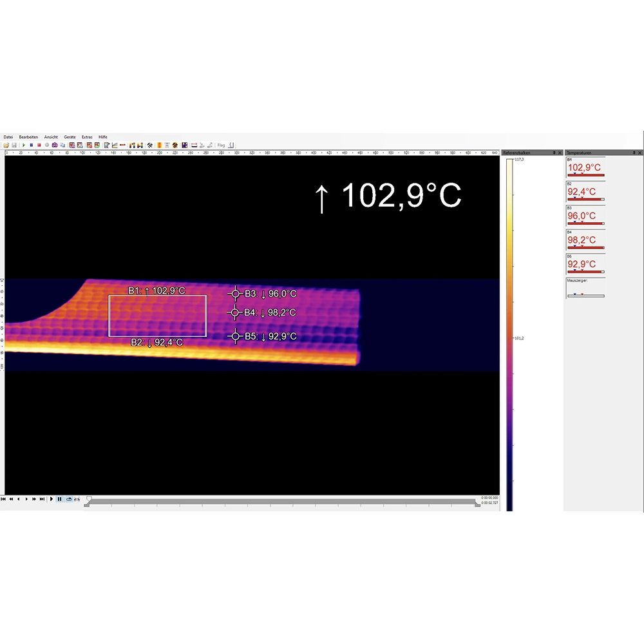Screen dimensions: 644x644
Task: Jump to the first frame
Action: point(3,499)
